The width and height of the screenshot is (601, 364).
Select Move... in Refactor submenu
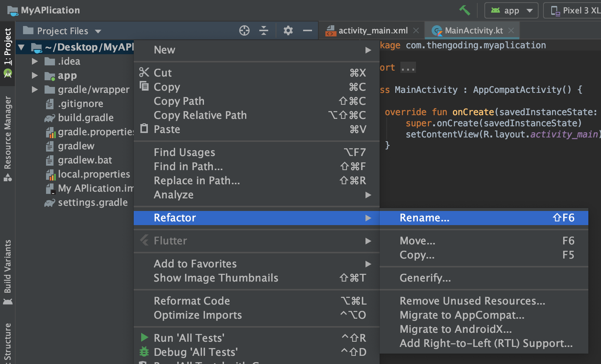click(x=484, y=241)
